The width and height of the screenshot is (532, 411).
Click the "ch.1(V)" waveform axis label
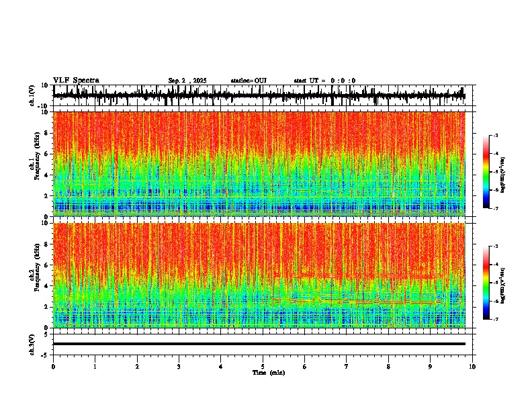32,95
